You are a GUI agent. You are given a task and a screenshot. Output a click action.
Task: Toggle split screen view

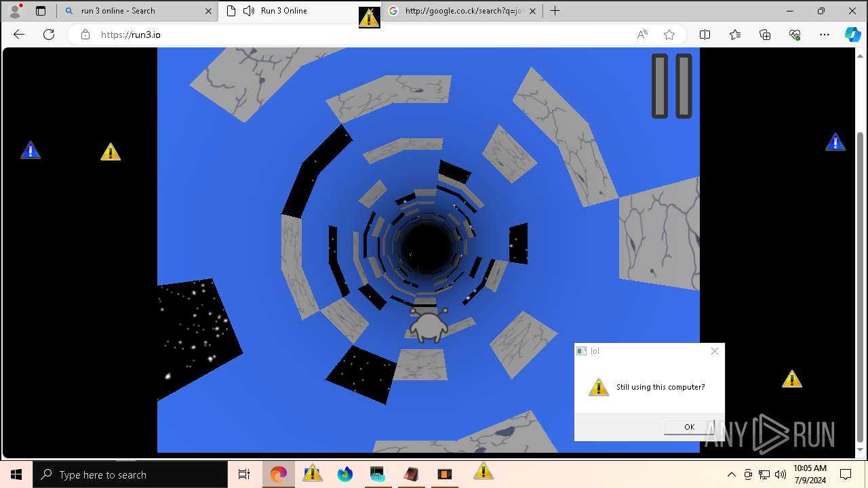[705, 35]
